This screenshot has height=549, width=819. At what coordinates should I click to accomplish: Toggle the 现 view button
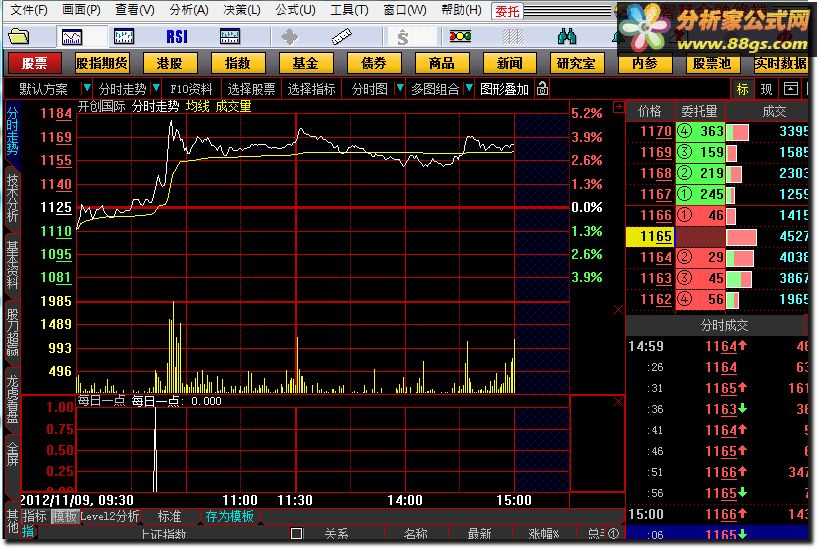[x=766, y=89]
